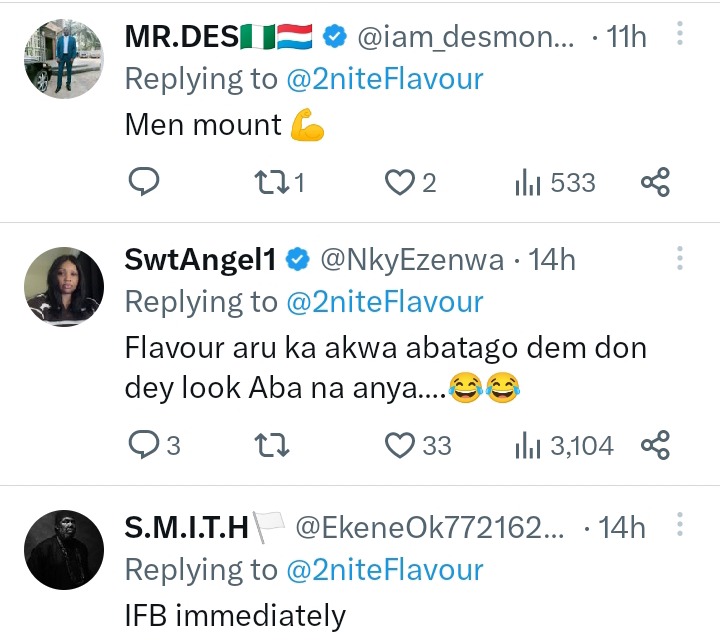Open S.M.I.T.H's profile avatar

(x=63, y=549)
